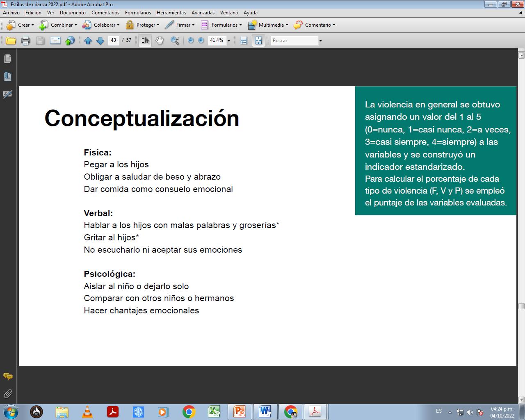Viewport: 525px width, 420px height.
Task: Click the scrollbar down arrow
Action: point(521,400)
